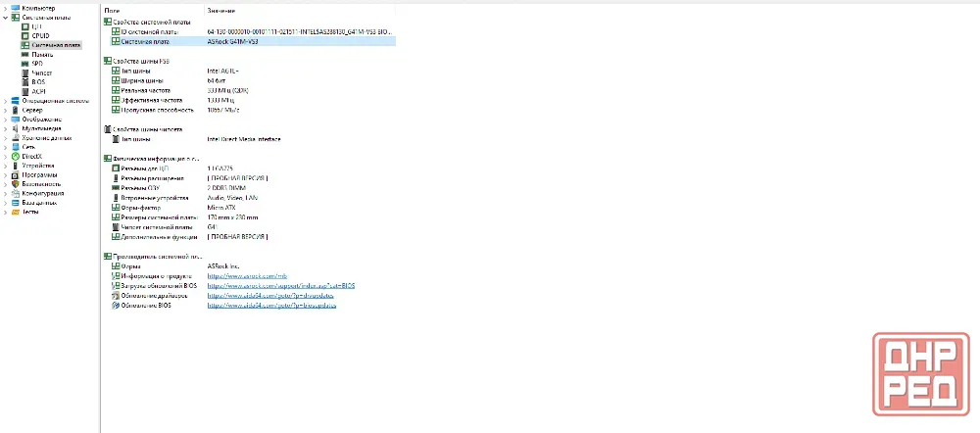Select the Компьютер icon in the tree
980x433 pixels.
coord(16,8)
